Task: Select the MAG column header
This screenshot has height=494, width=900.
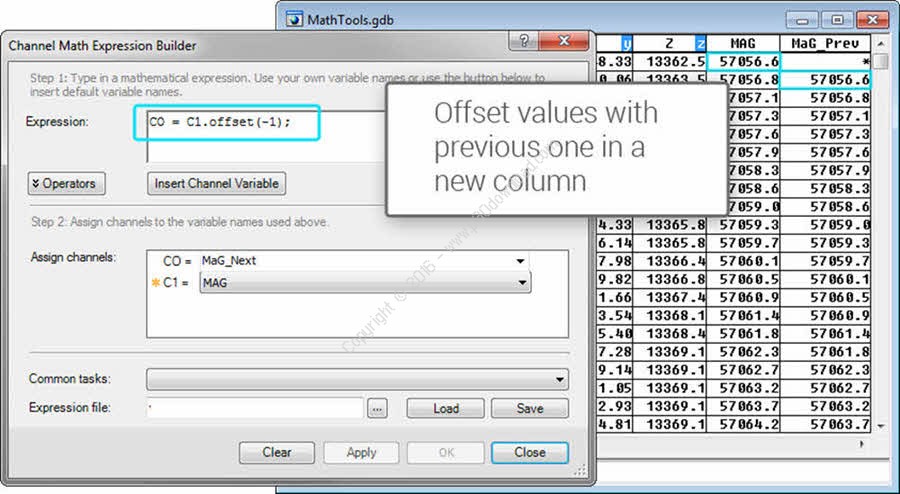Action: click(743, 44)
